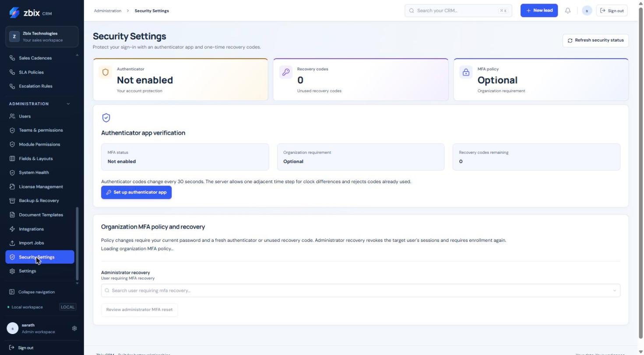Click Review administrator MFA reset button

tap(139, 310)
